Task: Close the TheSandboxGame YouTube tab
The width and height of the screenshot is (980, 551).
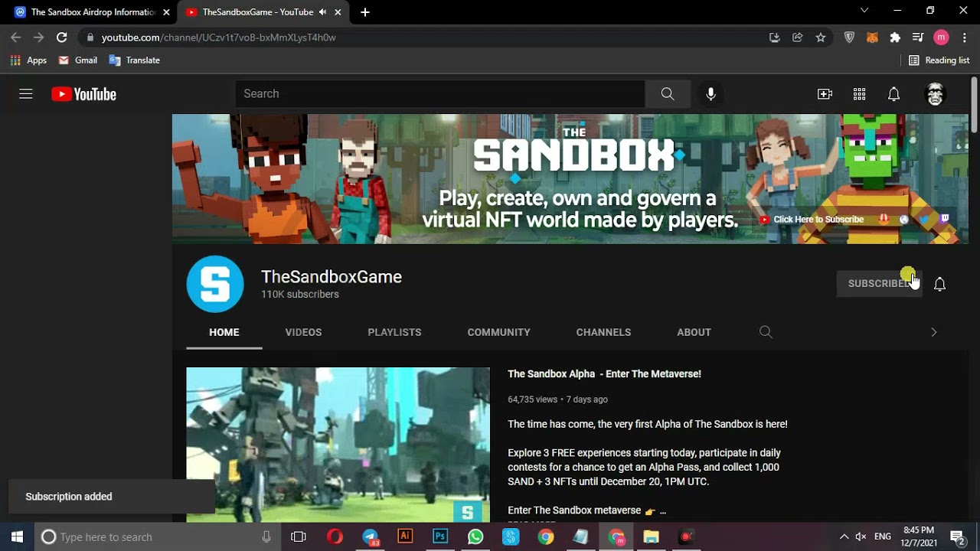Action: click(x=338, y=12)
